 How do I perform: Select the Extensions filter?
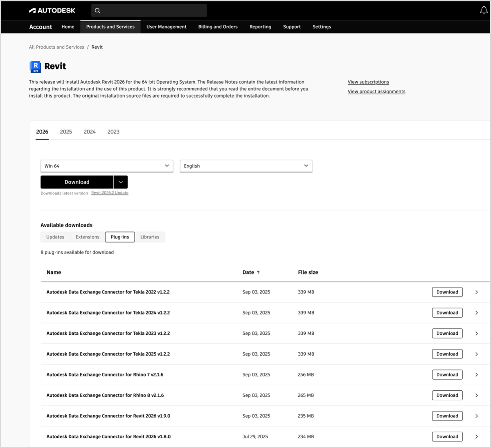tap(88, 237)
